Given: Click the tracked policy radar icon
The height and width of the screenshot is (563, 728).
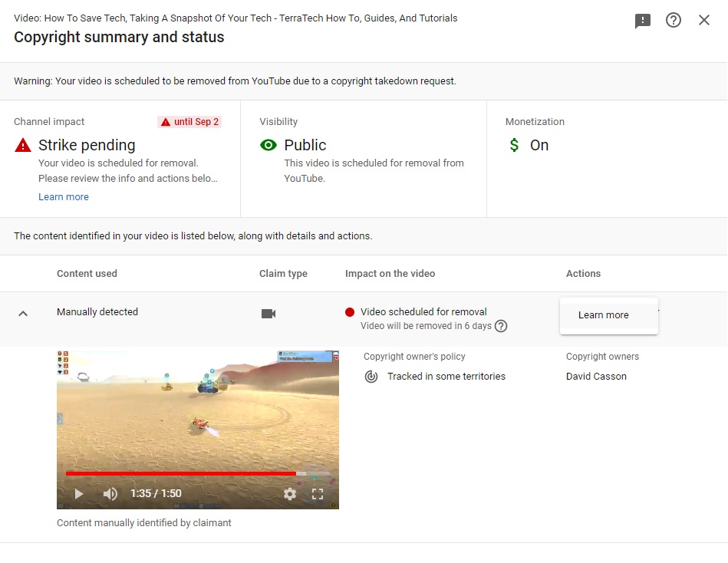Looking at the screenshot, I should click(371, 377).
